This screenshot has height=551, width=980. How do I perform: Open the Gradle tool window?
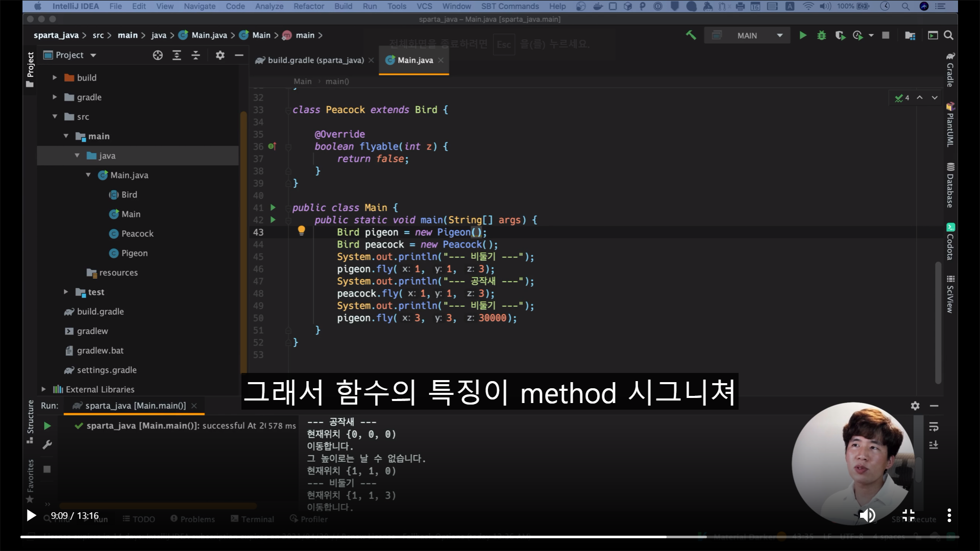pos(950,69)
